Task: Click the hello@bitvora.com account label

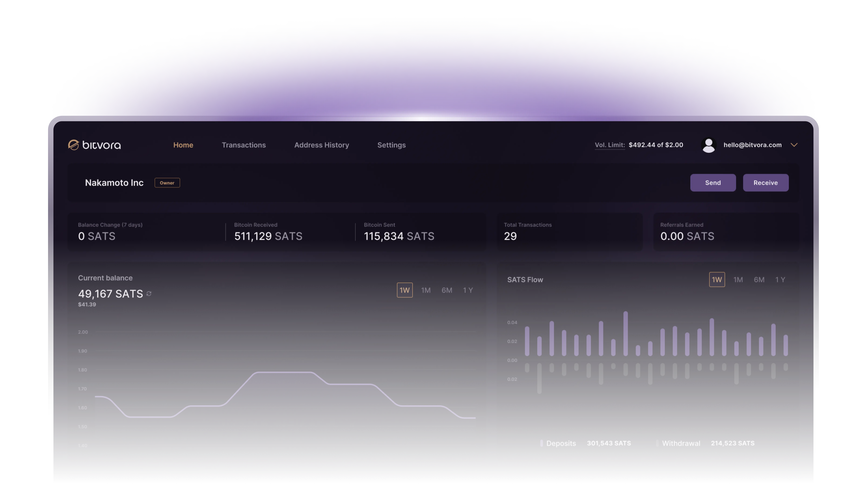Action: coord(752,145)
